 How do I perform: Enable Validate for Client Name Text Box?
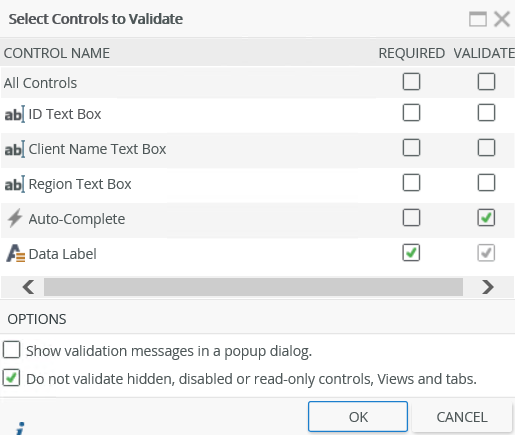(486, 148)
